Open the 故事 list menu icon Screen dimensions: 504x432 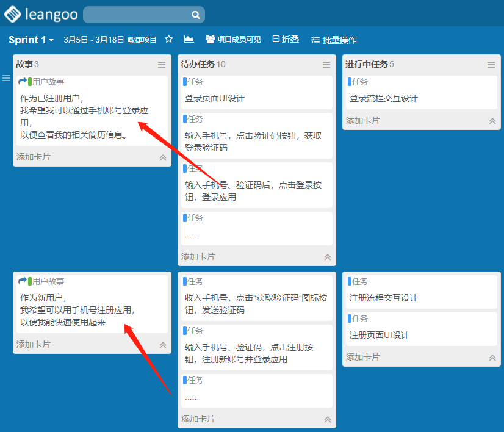tap(162, 65)
